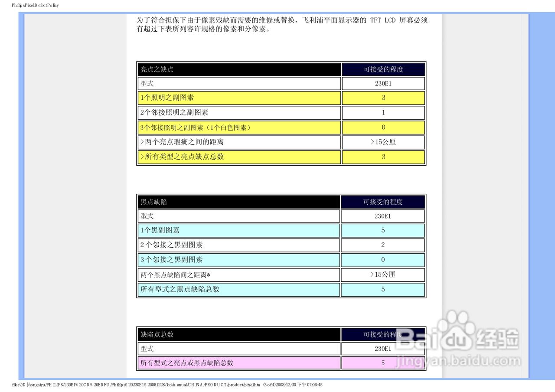Image resolution: width=555 pixels, height=392 pixels.
Task: Click '>15公厘' for 黑点缺陷 distance
Action: pos(383,275)
